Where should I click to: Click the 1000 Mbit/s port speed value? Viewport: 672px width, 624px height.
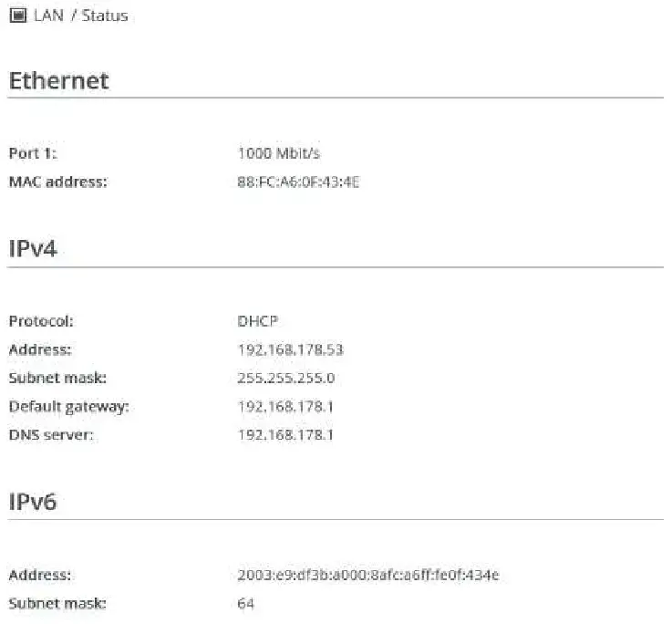(279, 153)
